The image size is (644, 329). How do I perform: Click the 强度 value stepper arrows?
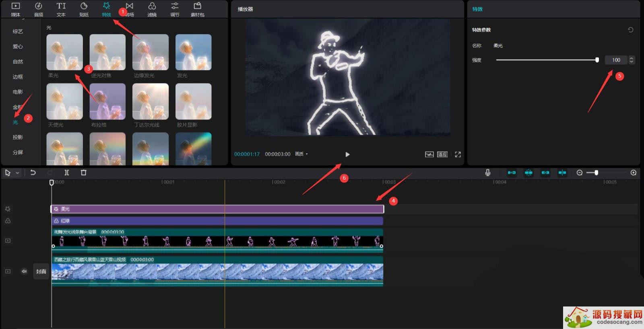(x=631, y=60)
